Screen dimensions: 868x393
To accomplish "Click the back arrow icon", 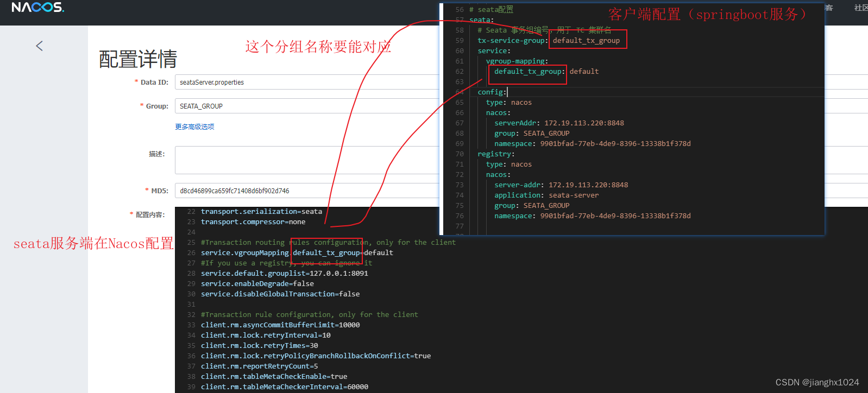I will coord(39,46).
